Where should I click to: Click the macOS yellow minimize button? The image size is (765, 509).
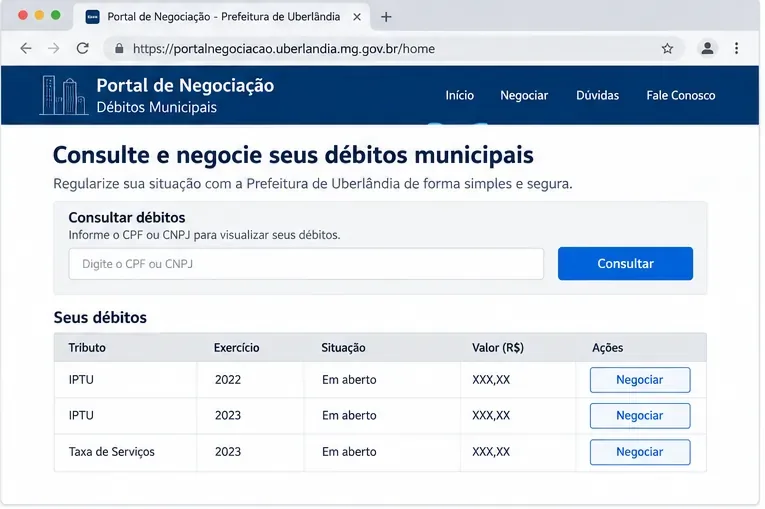coord(39,15)
